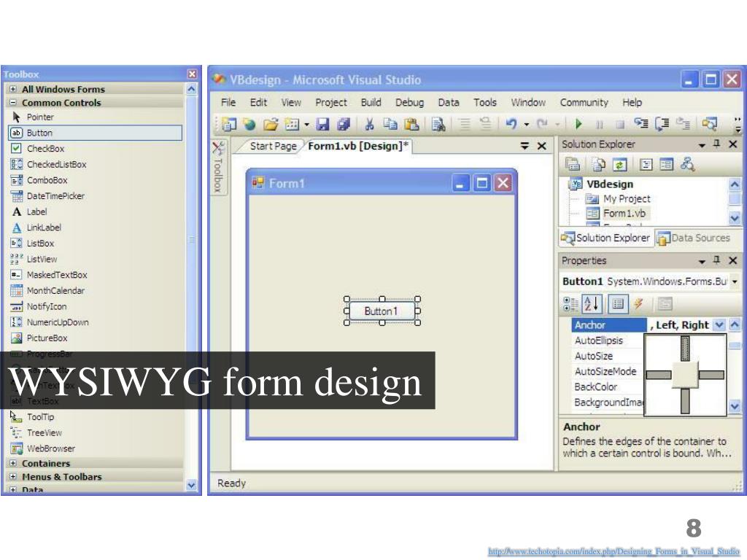Click the Cut scissors toolbar icon
Screen dimensions: 747x560
[369, 124]
